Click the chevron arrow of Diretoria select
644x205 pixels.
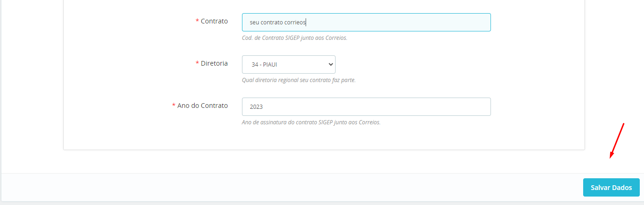(330, 64)
